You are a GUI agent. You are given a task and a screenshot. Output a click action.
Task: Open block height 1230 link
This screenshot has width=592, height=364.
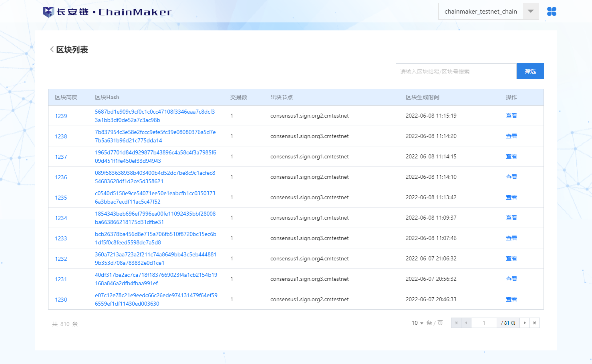point(61,300)
